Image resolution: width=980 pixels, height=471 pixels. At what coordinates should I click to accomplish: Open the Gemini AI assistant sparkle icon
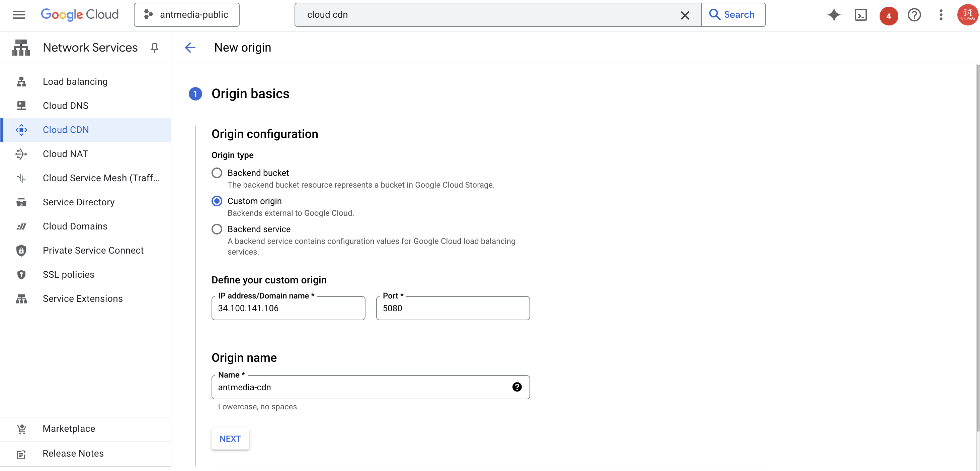point(833,15)
